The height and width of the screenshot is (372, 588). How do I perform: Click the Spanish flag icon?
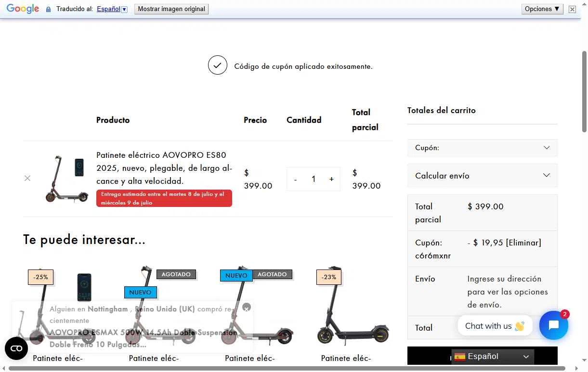460,357
